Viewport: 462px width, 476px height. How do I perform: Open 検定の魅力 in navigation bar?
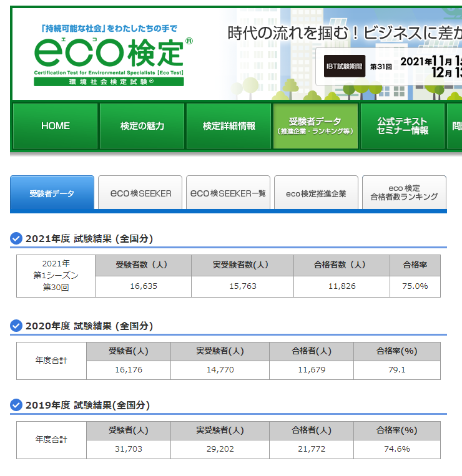142,126
